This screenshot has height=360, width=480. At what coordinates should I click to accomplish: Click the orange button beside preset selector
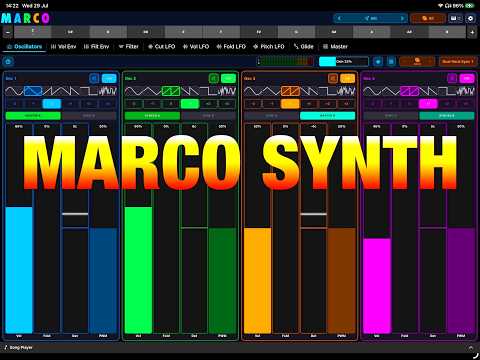pos(428,18)
